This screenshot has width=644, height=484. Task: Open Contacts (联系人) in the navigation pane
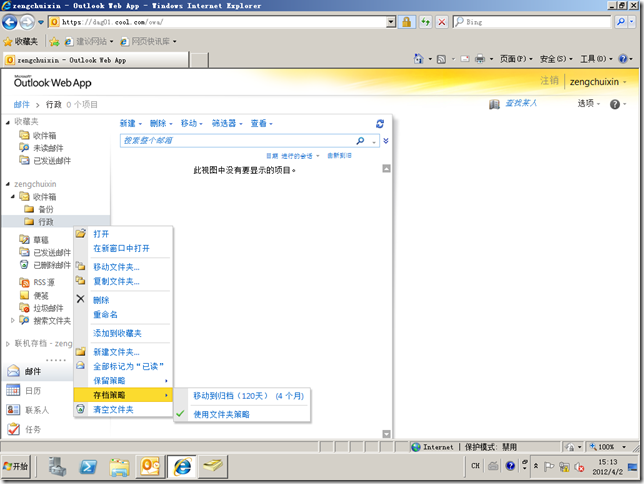pyautogui.click(x=36, y=410)
